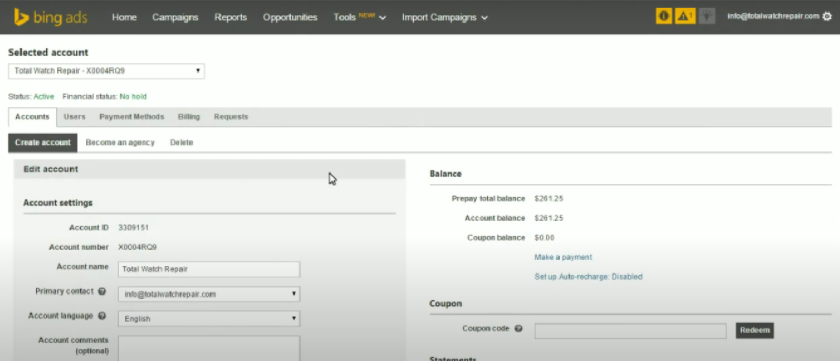Open the Reports page
Screen dimensions: 840x361
click(x=230, y=17)
